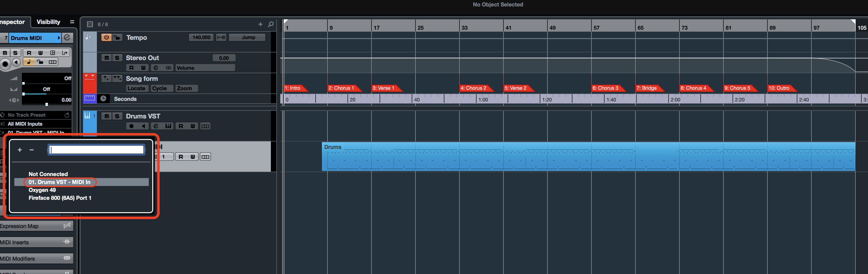This screenshot has height=274, width=868.
Task: Switch to the Visibility tab
Action: (x=48, y=22)
